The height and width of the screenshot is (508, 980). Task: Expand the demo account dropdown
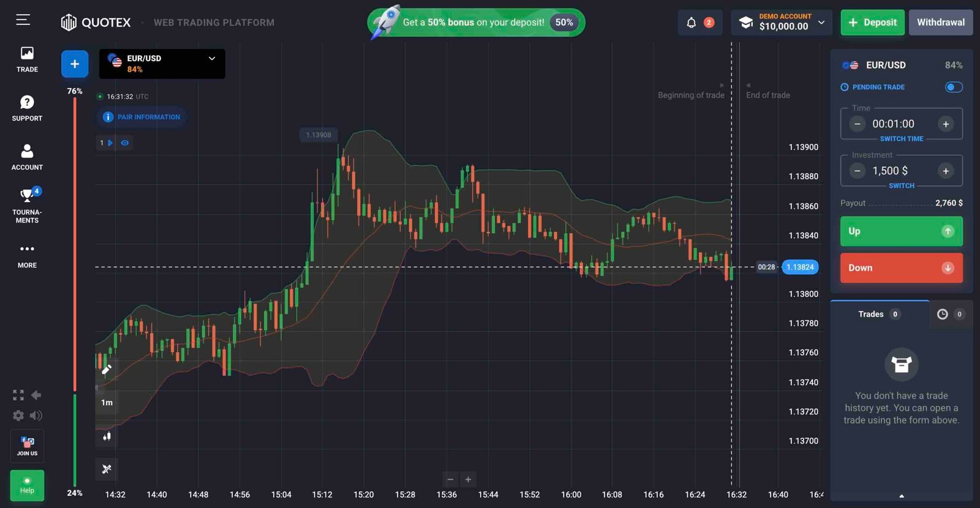[782, 23]
